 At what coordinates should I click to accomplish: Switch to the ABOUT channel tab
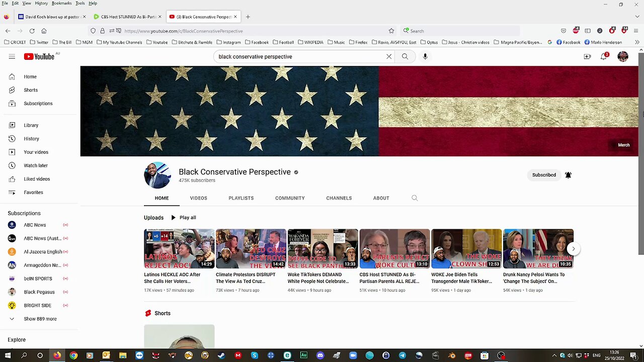(x=381, y=198)
